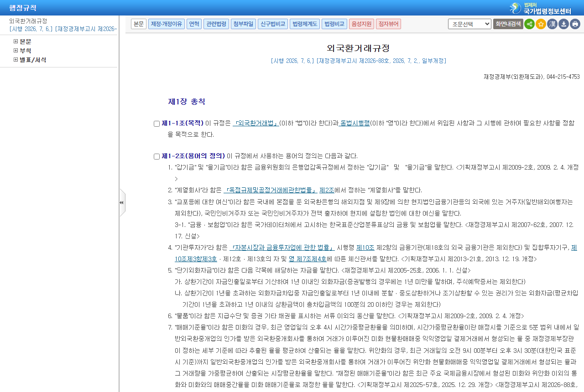Open the 동법시행령 link
The width and height of the screenshot is (584, 392).
click(354, 123)
